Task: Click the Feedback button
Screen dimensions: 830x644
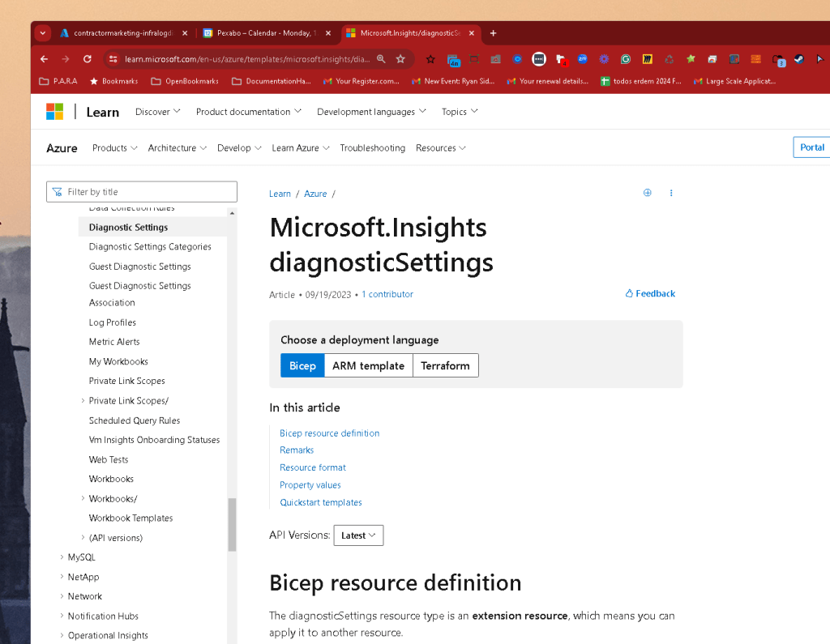Action: tap(650, 294)
